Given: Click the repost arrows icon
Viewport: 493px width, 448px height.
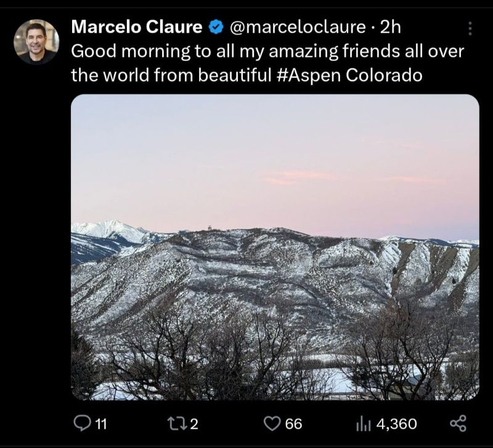Looking at the screenshot, I should click(177, 423).
